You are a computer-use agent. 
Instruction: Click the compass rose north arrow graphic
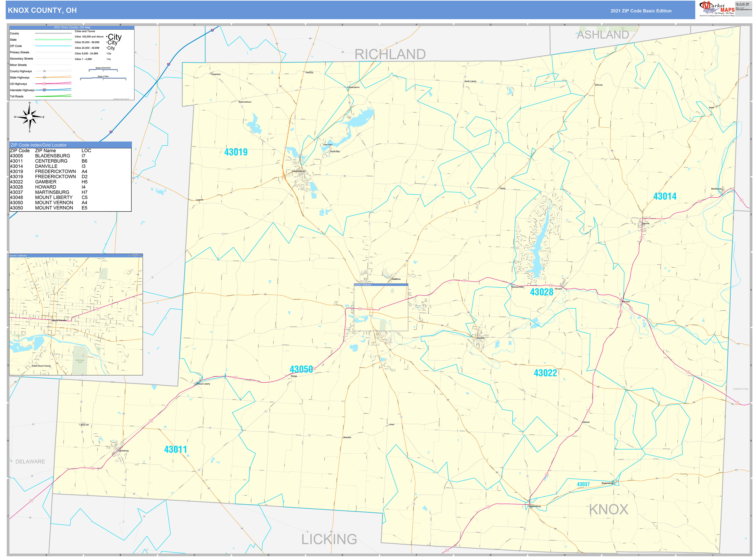tap(29, 117)
